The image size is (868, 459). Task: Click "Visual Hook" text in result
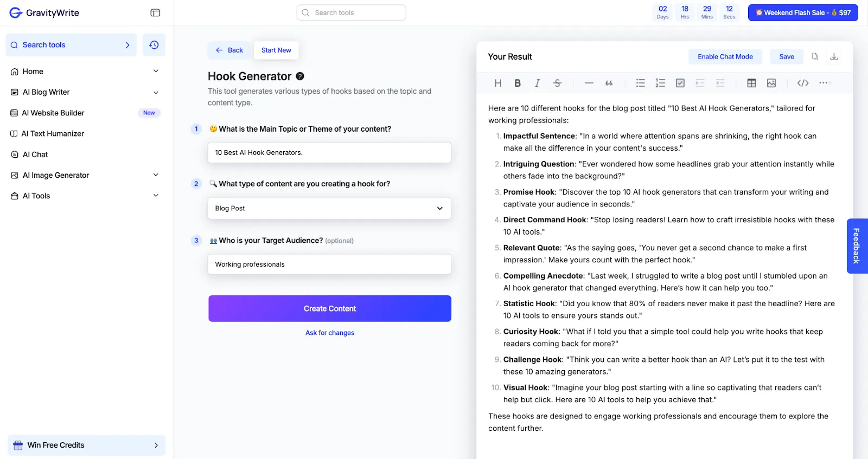[x=526, y=387]
